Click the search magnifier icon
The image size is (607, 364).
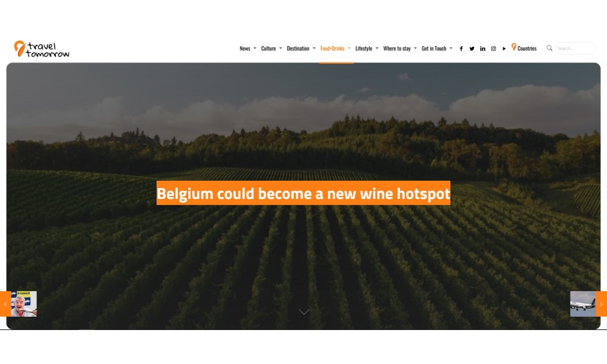[549, 48]
